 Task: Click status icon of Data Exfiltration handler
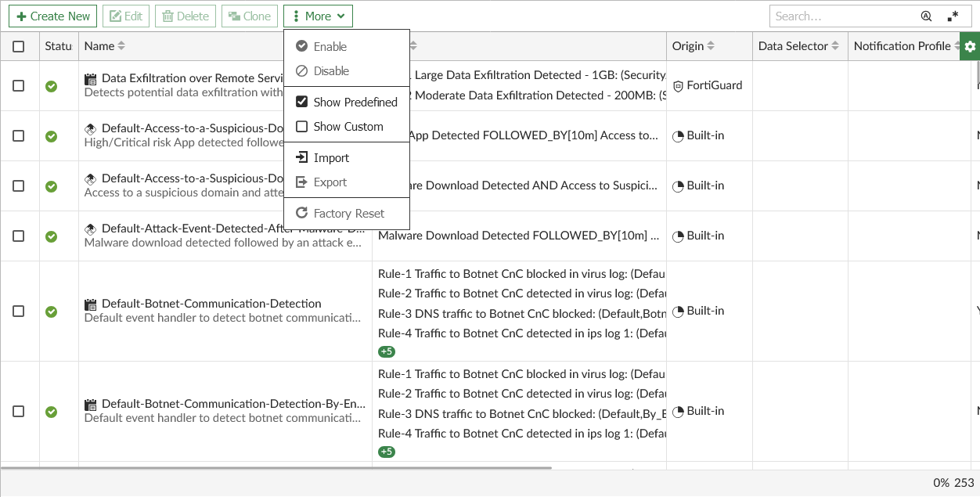(x=51, y=86)
